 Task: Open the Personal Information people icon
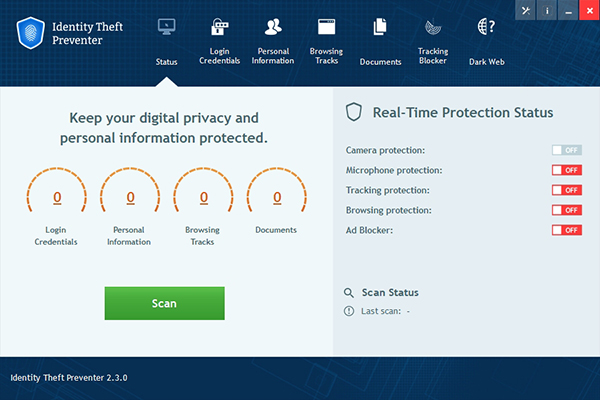point(274,28)
